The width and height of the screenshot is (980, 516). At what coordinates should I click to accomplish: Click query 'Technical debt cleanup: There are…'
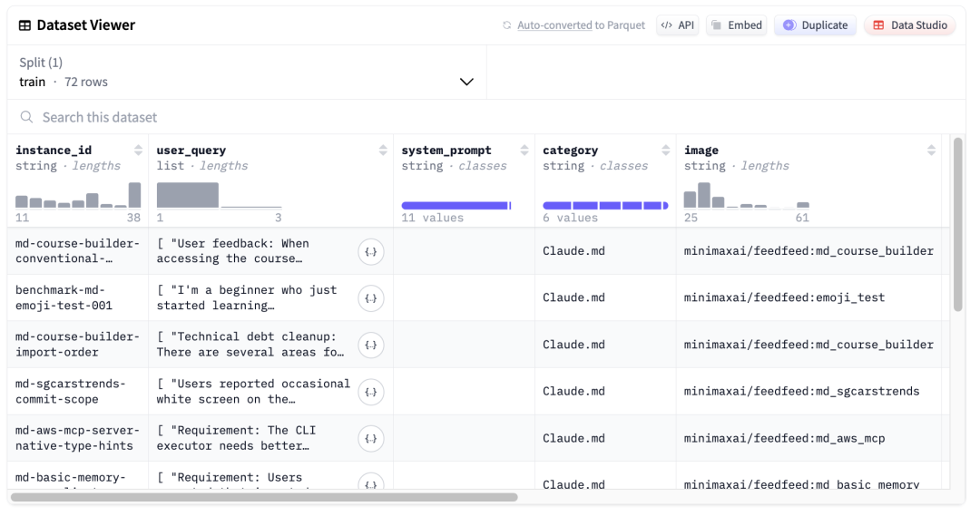click(250, 345)
